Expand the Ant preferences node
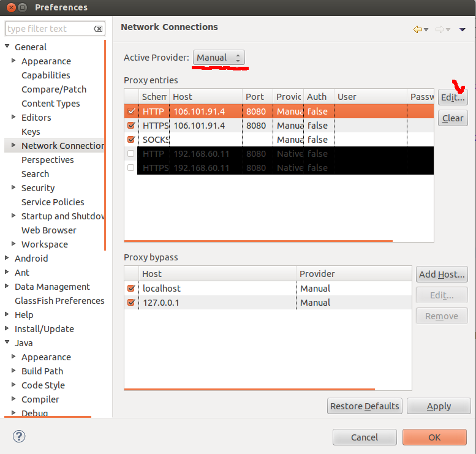The image size is (476, 454). (x=7, y=272)
